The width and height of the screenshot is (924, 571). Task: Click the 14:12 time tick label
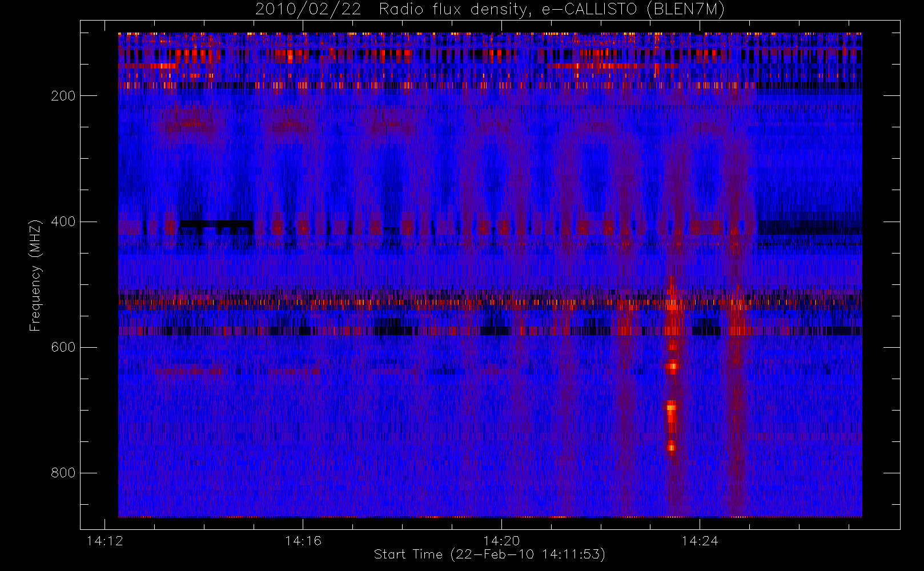(x=105, y=541)
